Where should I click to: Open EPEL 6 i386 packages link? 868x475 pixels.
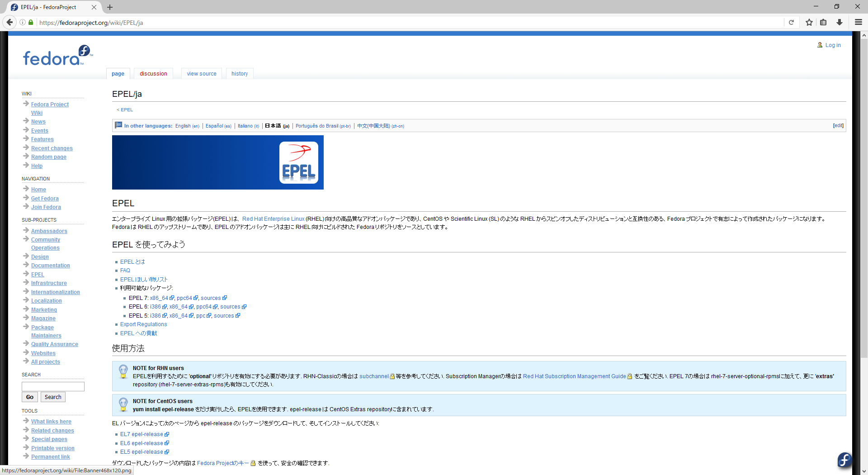click(x=156, y=307)
